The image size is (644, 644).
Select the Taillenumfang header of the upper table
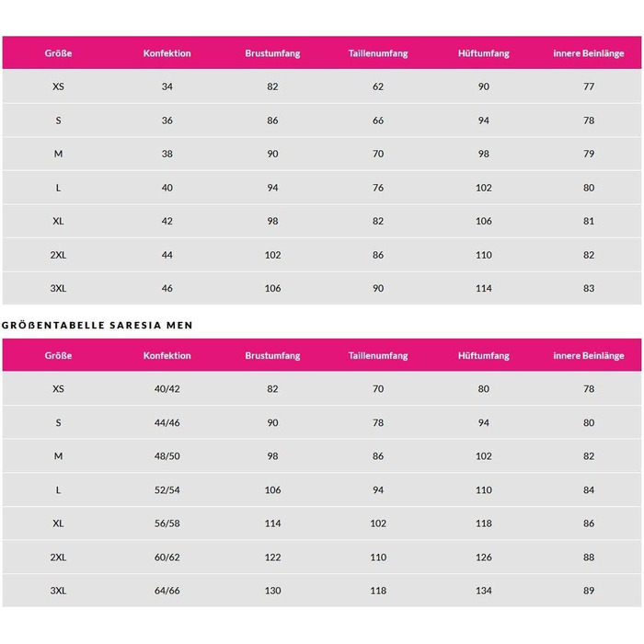coord(378,53)
